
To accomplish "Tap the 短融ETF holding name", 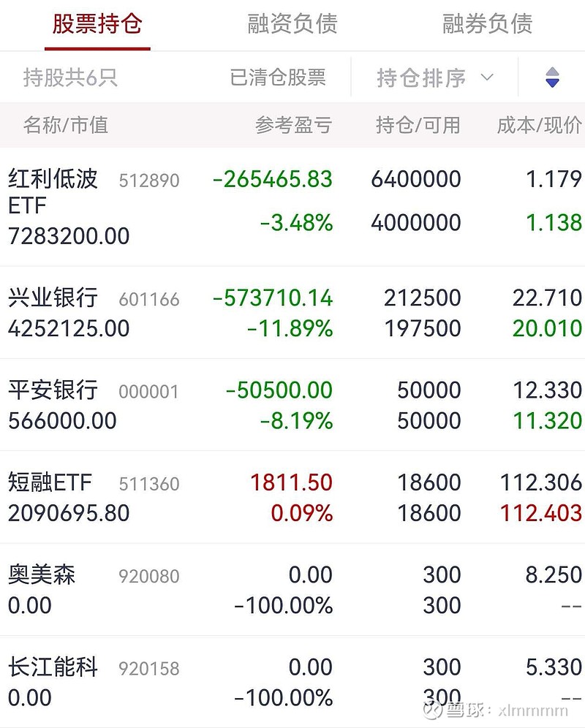I will point(50,482).
